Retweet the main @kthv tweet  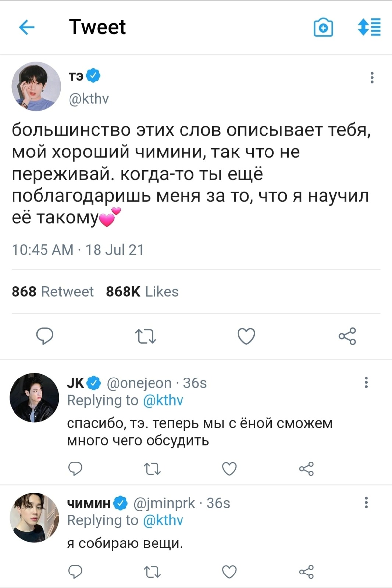tap(146, 336)
